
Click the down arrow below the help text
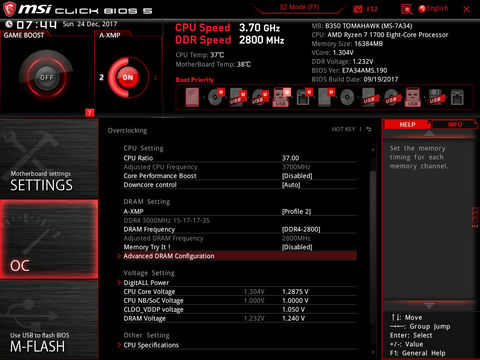click(x=429, y=305)
